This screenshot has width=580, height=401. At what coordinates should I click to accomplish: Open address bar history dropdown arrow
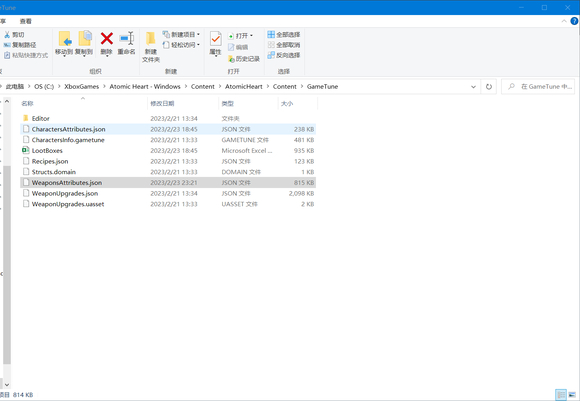click(x=473, y=87)
